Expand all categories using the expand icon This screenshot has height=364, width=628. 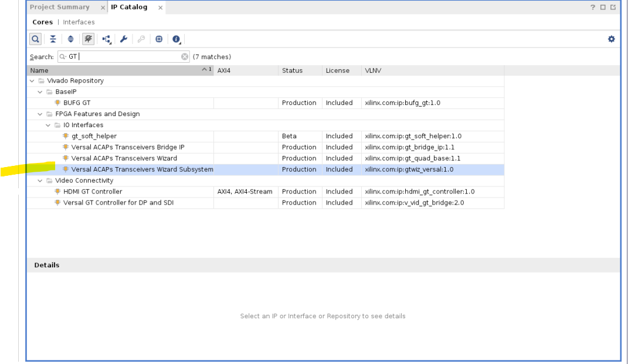70,39
